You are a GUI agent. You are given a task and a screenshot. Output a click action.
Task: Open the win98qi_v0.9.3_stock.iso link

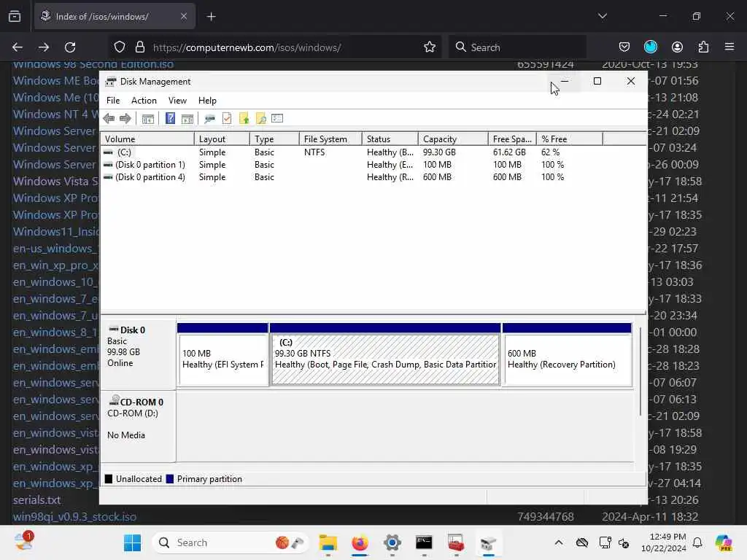75,517
